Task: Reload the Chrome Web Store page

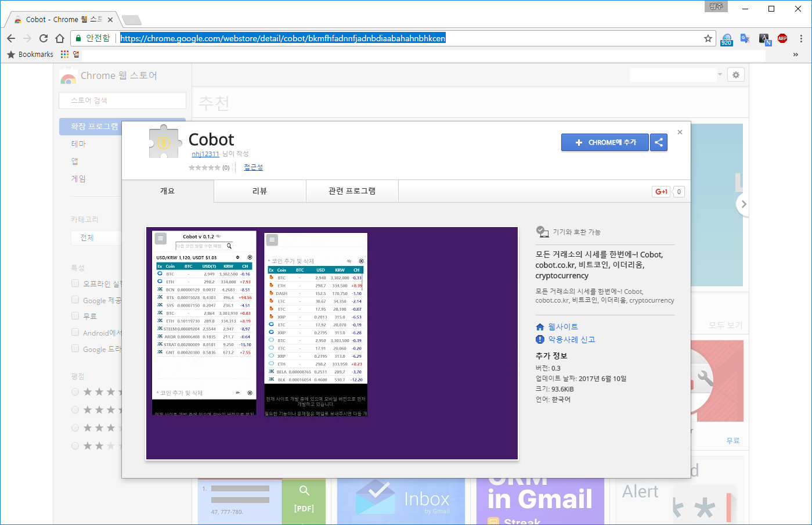Action: tap(44, 38)
